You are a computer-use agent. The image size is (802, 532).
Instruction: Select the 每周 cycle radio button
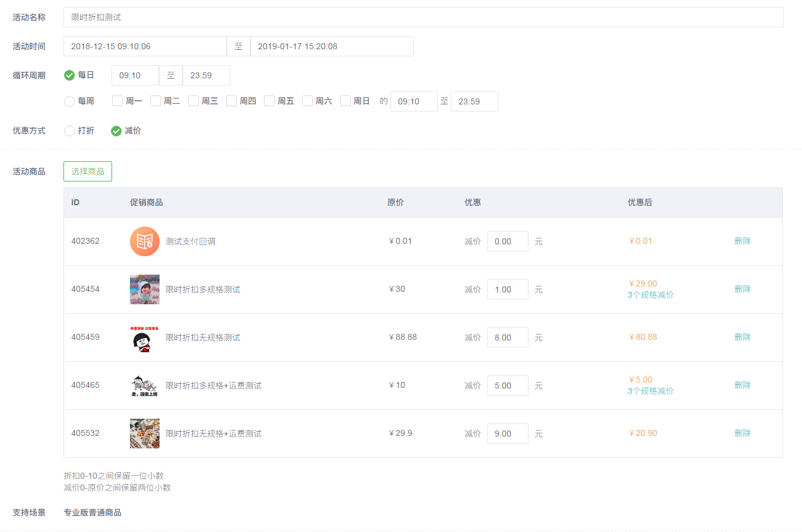coord(69,101)
